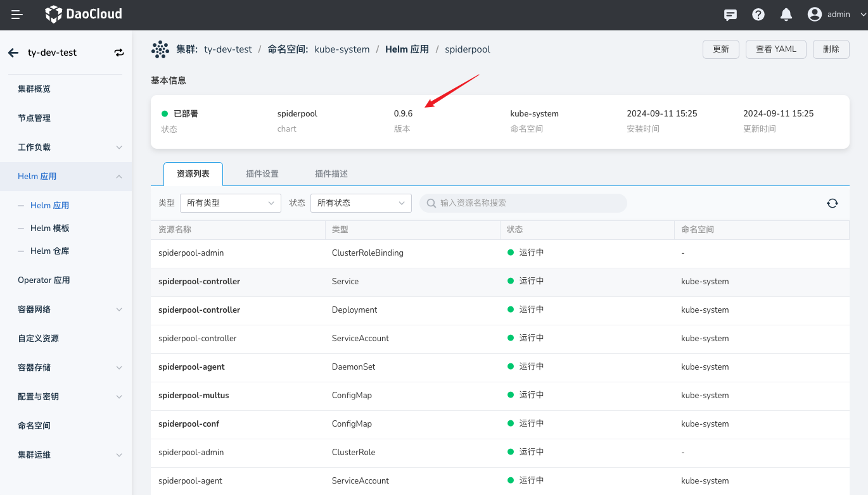The width and height of the screenshot is (868, 495).
Task: Switch to the 插件描述 tab
Action: [331, 174]
